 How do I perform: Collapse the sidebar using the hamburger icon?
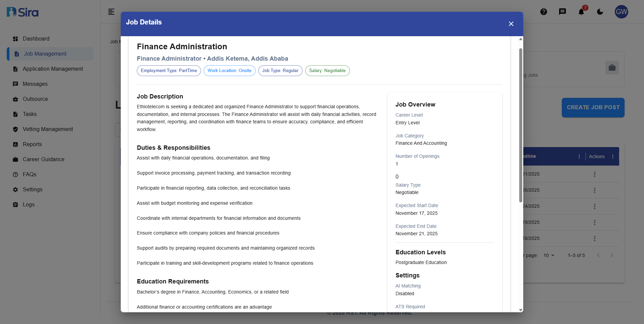(111, 12)
